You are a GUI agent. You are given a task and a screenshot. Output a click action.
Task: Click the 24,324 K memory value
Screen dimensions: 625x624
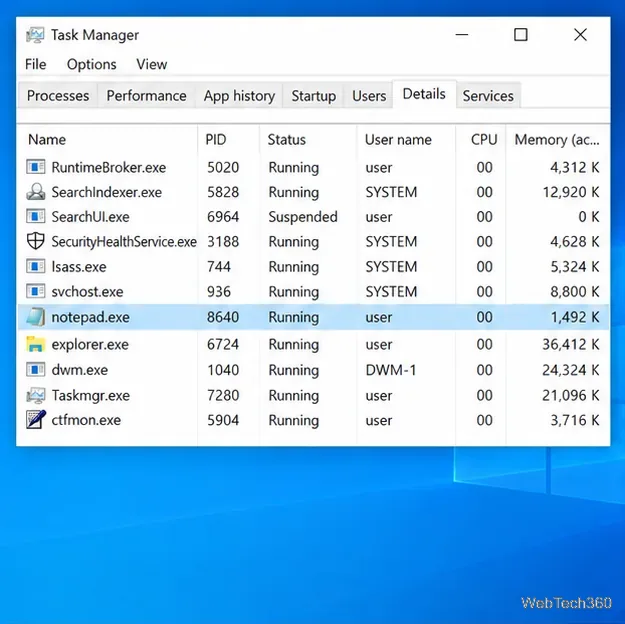point(570,370)
